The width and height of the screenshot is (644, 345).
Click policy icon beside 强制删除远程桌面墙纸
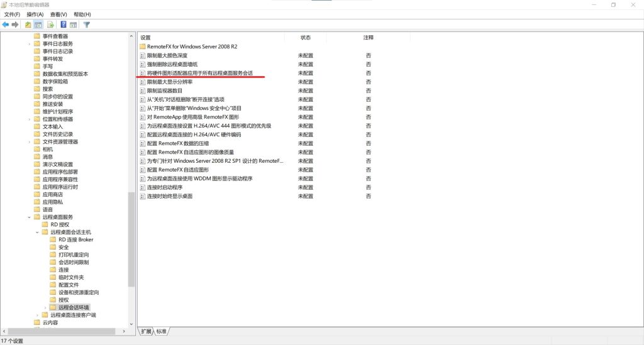tap(143, 64)
